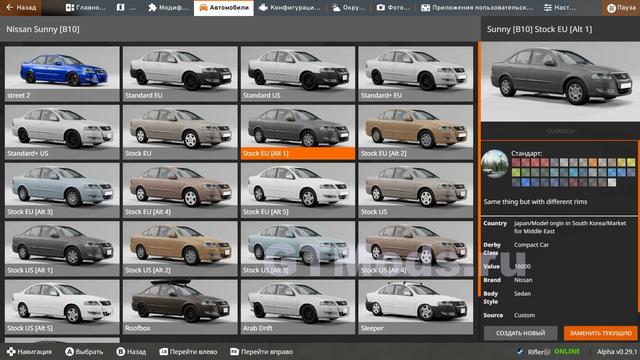Click the green ONLINE status indicator
The height and width of the screenshot is (360, 640).
pos(567,351)
